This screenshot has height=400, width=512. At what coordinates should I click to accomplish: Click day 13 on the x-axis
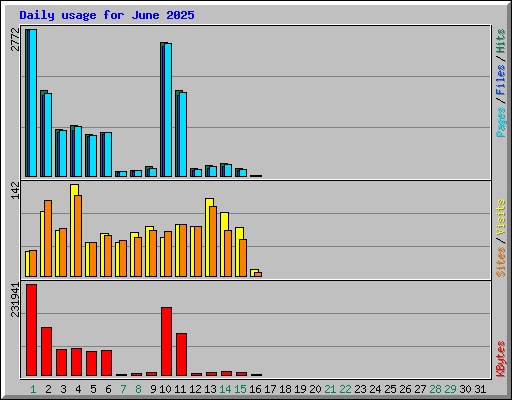pos(210,389)
